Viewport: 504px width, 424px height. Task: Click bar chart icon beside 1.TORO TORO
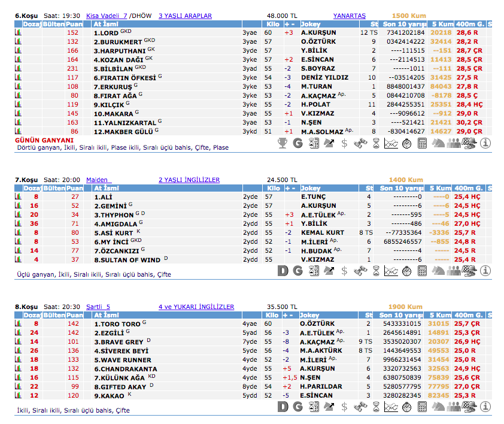(18, 323)
